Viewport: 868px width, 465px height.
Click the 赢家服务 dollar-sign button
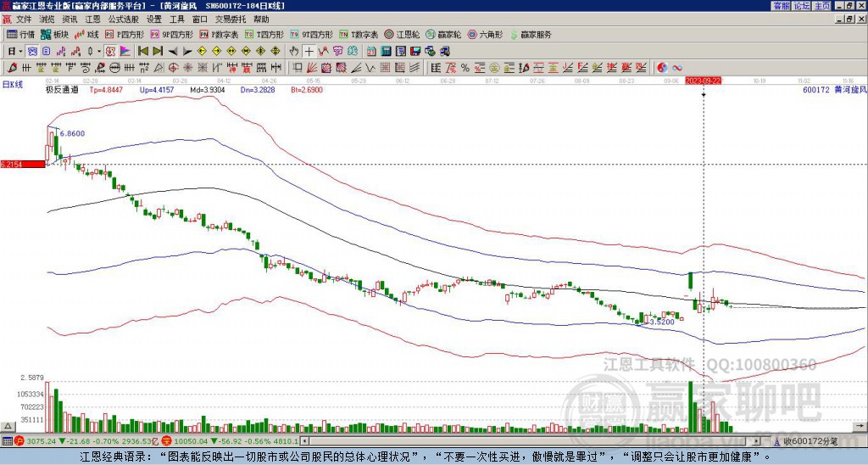(x=531, y=34)
